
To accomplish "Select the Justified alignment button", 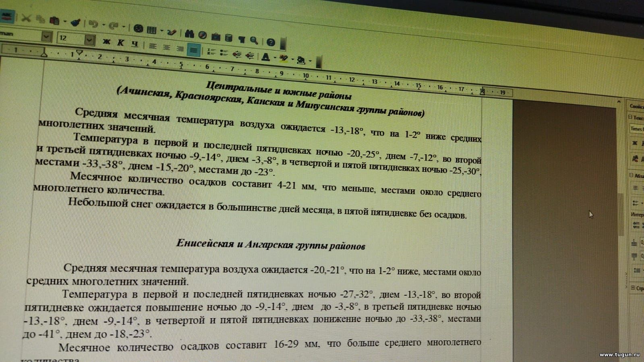I will click(194, 50).
